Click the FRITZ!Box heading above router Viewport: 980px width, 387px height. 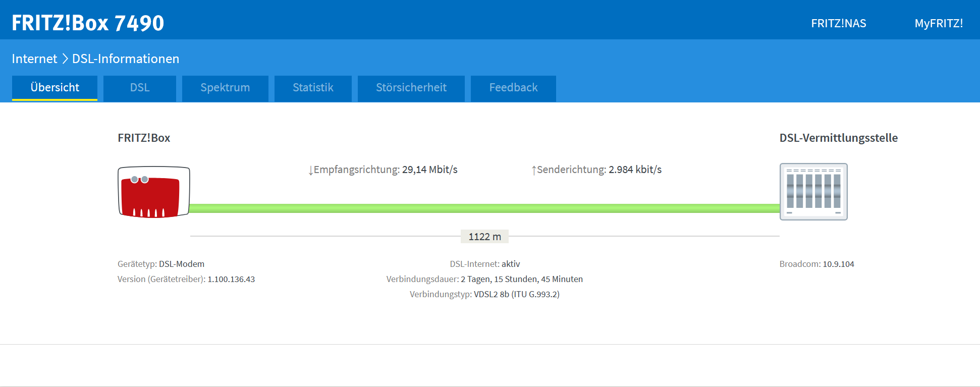(144, 138)
